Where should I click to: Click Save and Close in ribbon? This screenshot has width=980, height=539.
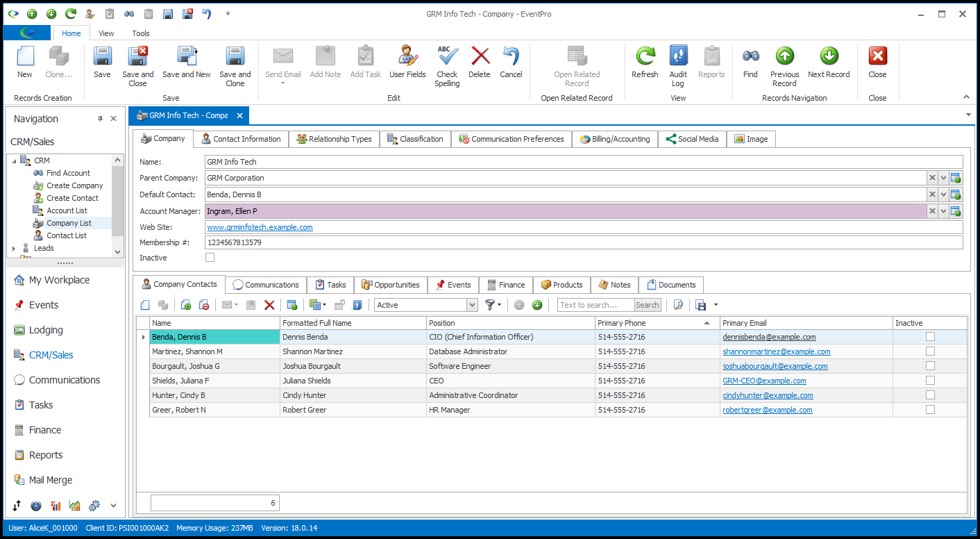tap(137, 67)
